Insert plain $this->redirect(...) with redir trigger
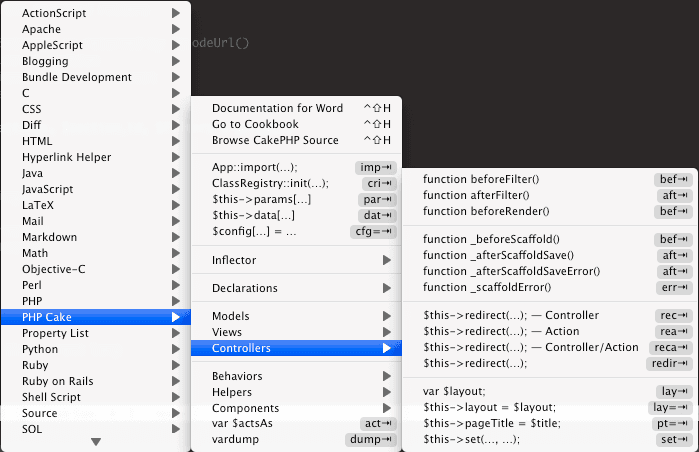This screenshot has height=452, width=699. 550,364
